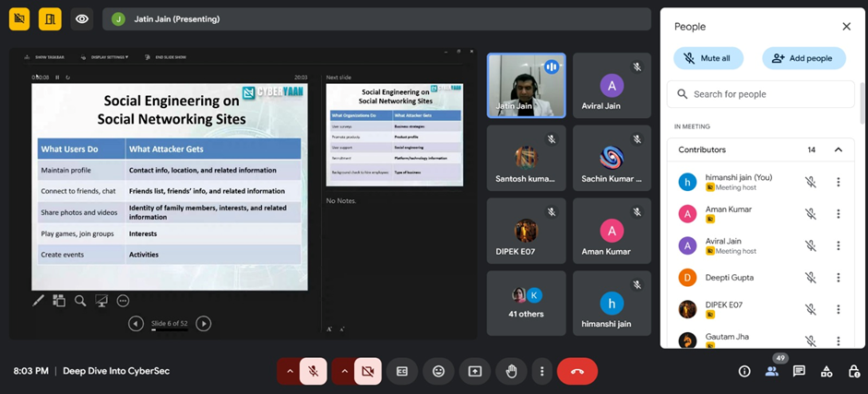Select the pen tool in presenter view
The width and height of the screenshot is (868, 394).
(38, 300)
